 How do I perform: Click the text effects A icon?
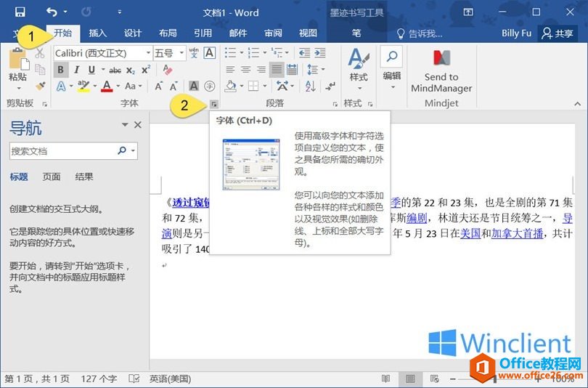[x=61, y=86]
